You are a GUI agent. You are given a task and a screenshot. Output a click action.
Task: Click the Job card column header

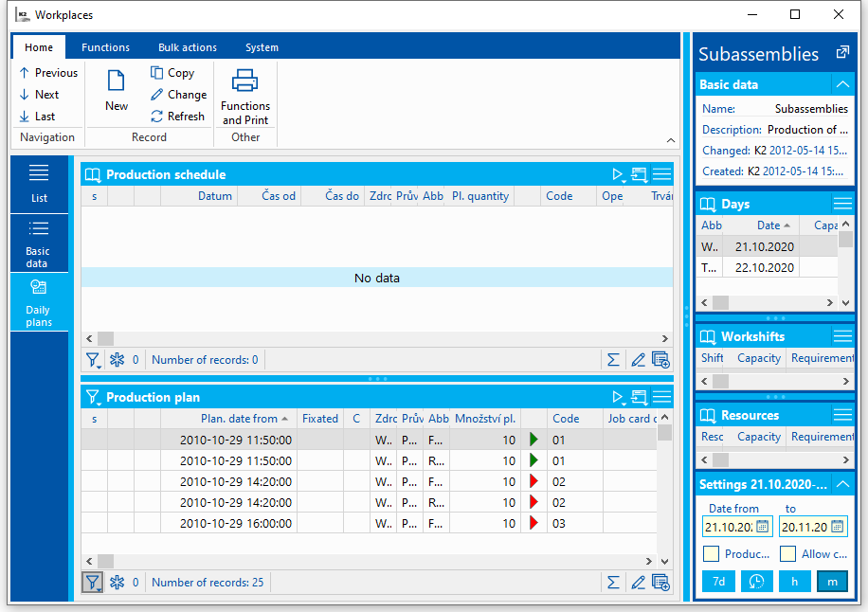click(630, 419)
